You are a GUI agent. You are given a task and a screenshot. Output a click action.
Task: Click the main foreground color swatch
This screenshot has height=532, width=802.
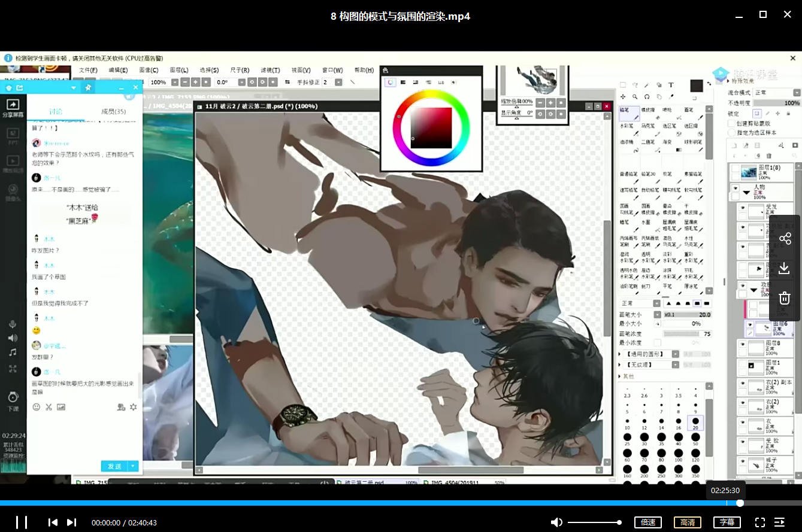coord(696,86)
